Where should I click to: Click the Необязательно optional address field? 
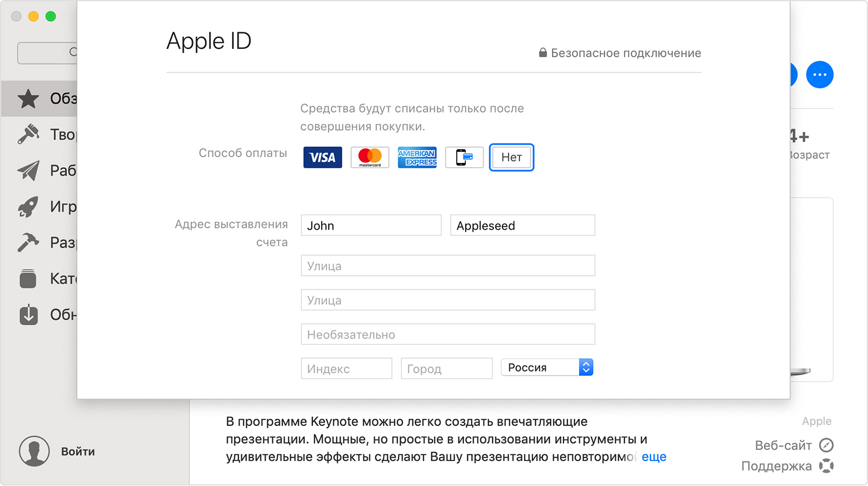coord(447,335)
